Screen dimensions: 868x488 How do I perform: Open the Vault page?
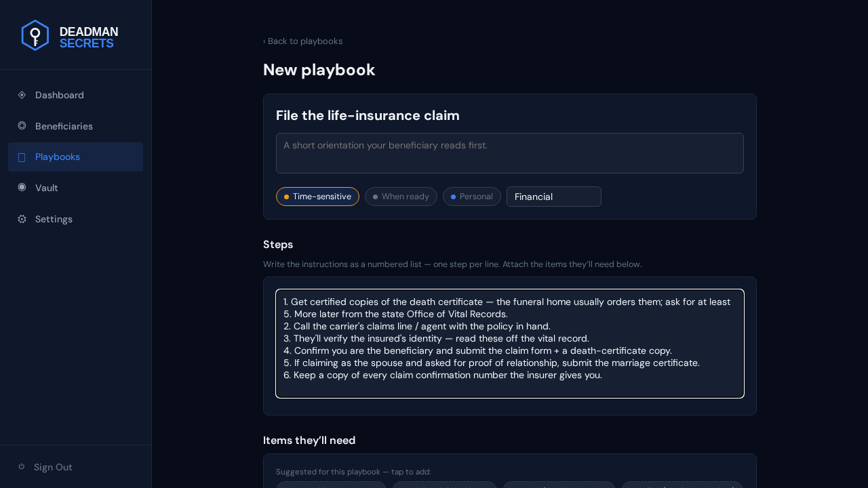[x=75, y=188]
